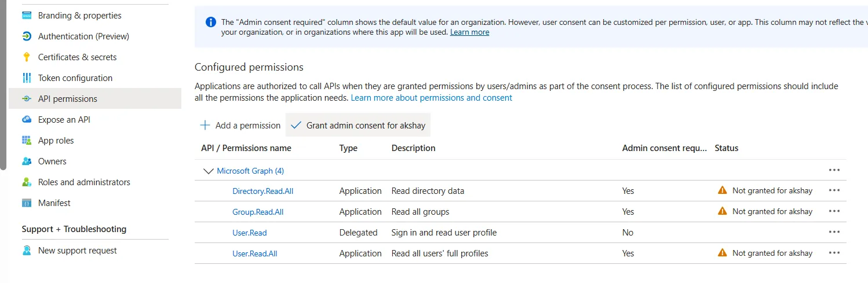Click the Certificates & secrets key icon

point(27,57)
